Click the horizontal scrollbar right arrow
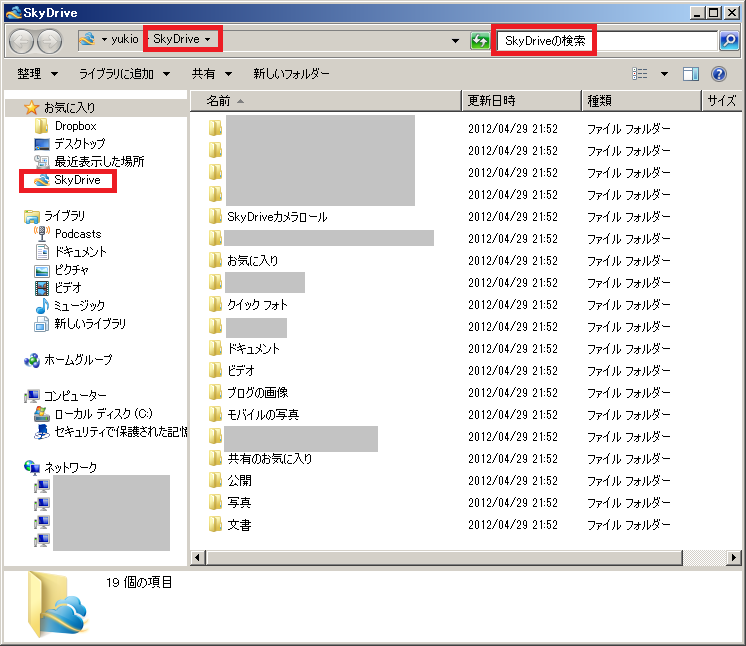 736,557
